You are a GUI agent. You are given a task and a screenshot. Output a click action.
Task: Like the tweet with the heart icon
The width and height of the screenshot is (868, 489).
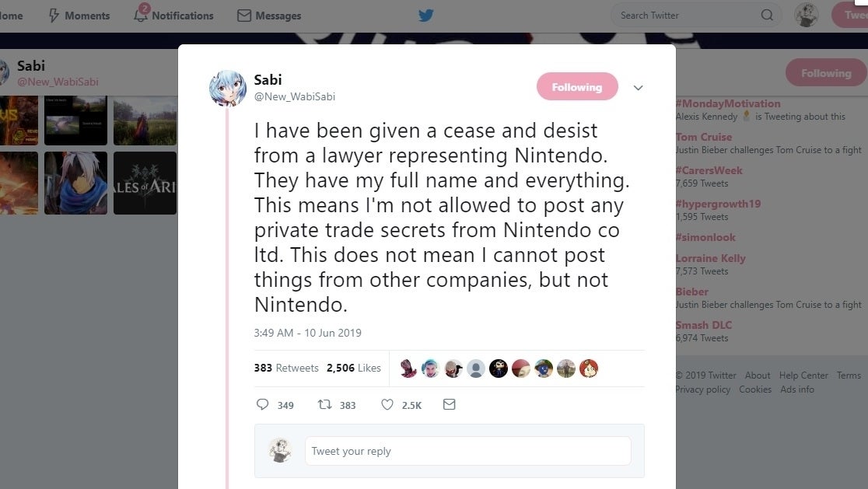pyautogui.click(x=387, y=404)
